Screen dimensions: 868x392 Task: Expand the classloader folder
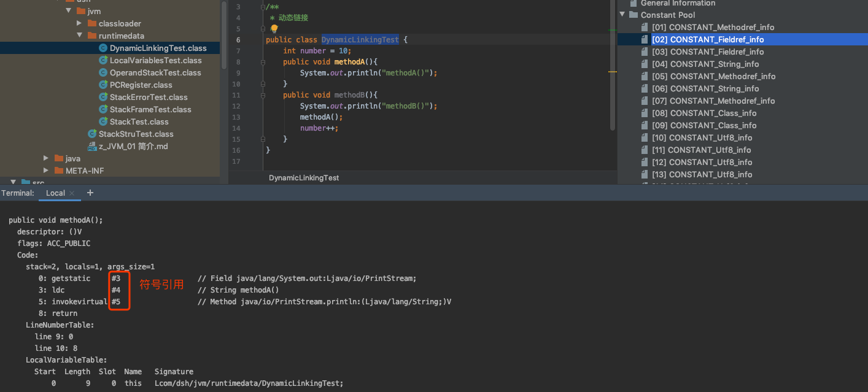[x=79, y=24]
